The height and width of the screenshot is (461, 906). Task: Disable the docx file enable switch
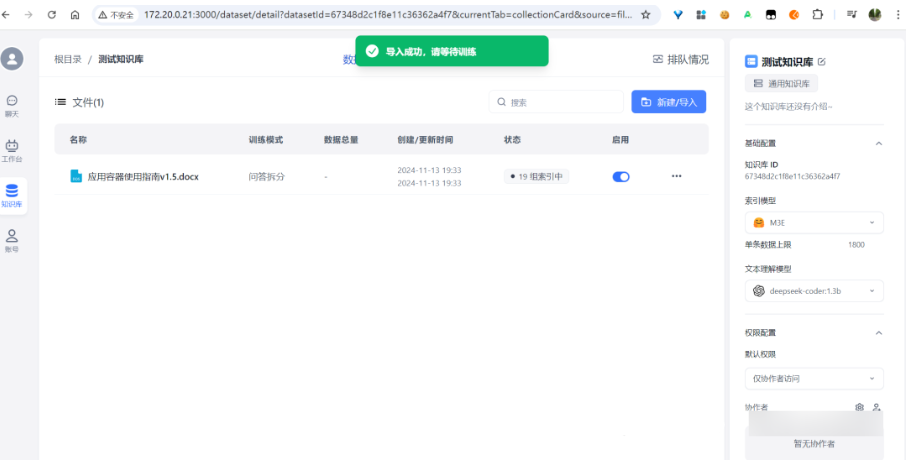[x=621, y=177]
